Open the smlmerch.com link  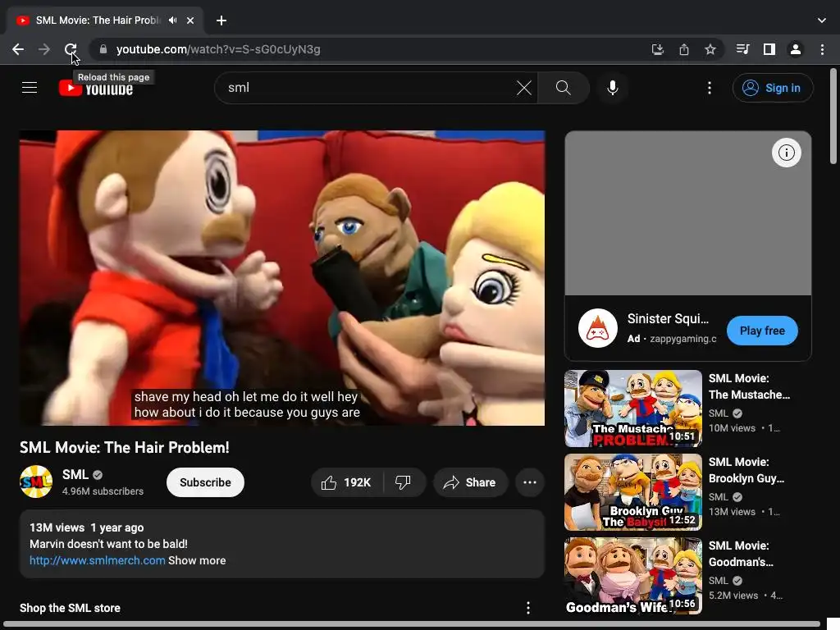coord(97,560)
